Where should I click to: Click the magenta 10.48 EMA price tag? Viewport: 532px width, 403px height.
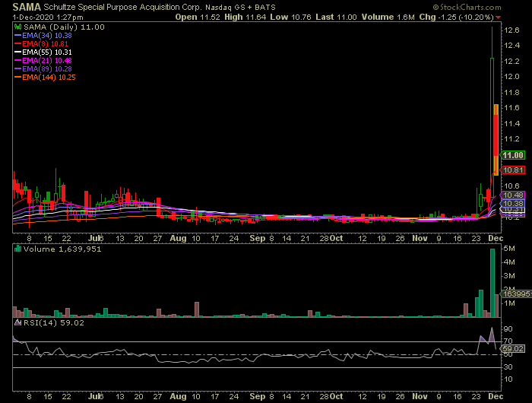(x=513, y=195)
